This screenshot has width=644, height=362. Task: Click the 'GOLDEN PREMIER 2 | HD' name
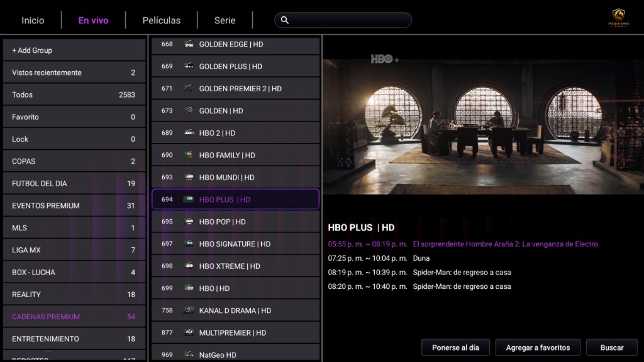[x=240, y=88]
